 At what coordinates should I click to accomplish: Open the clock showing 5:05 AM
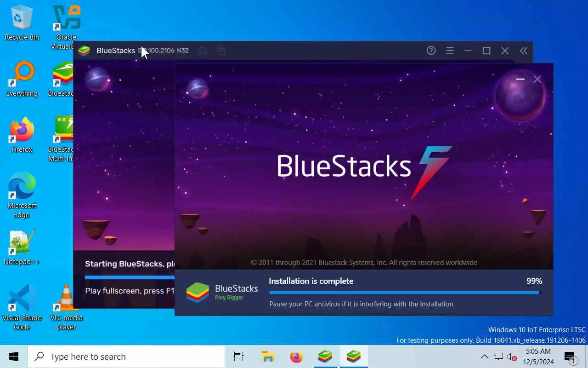pyautogui.click(x=538, y=356)
